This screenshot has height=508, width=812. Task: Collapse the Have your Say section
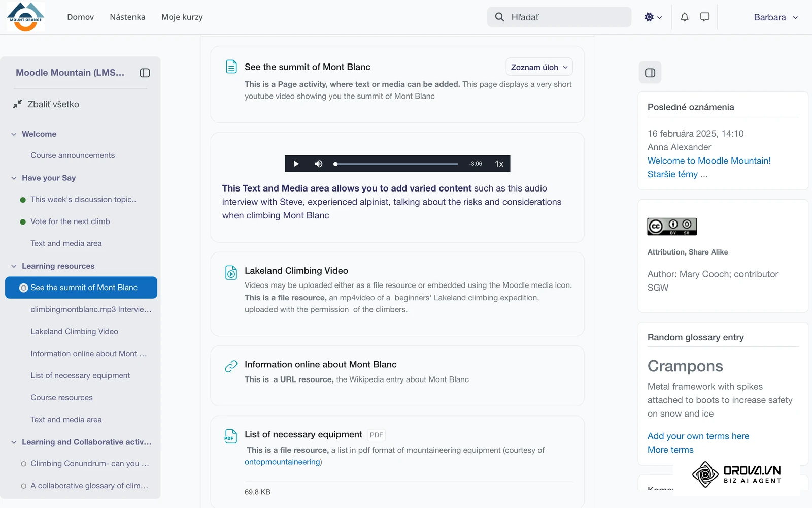click(x=14, y=178)
